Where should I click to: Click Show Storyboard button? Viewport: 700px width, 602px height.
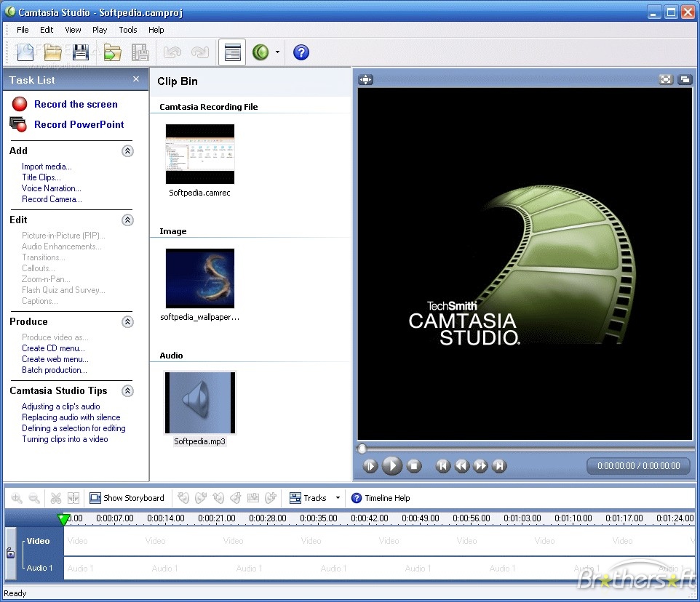tap(127, 498)
